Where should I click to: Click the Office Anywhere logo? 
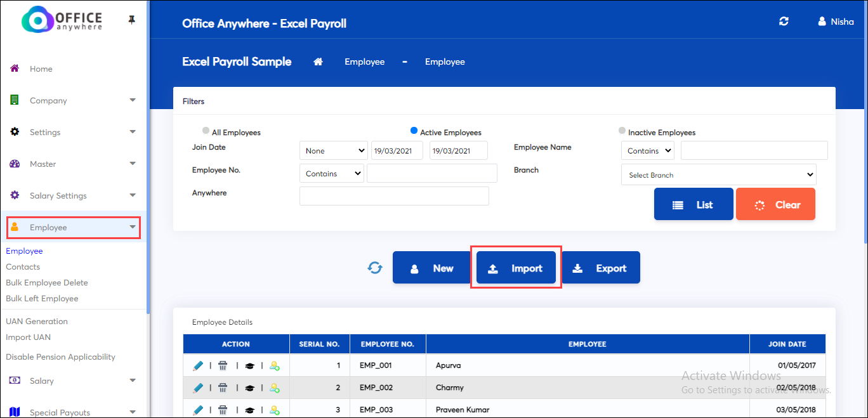[62, 20]
